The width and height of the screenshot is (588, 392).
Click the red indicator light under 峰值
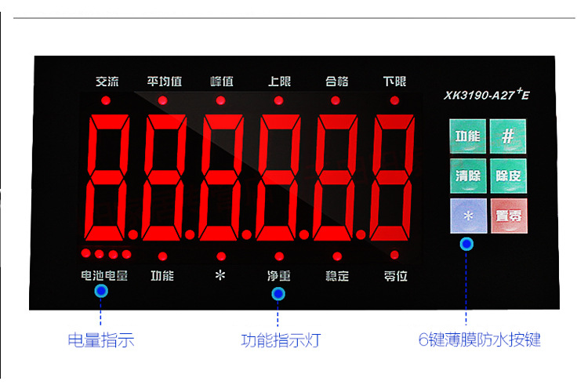pyautogui.click(x=220, y=100)
